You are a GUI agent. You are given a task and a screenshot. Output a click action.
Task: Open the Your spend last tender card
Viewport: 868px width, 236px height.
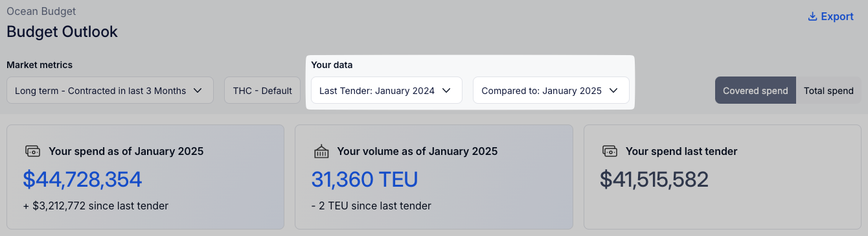[x=722, y=177]
